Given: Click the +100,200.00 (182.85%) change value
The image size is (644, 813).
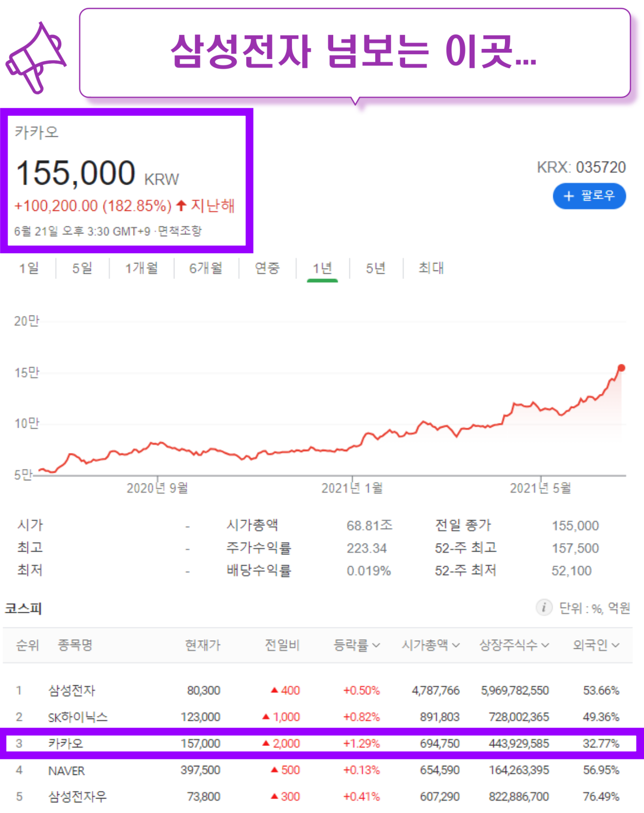Looking at the screenshot, I should tap(93, 206).
